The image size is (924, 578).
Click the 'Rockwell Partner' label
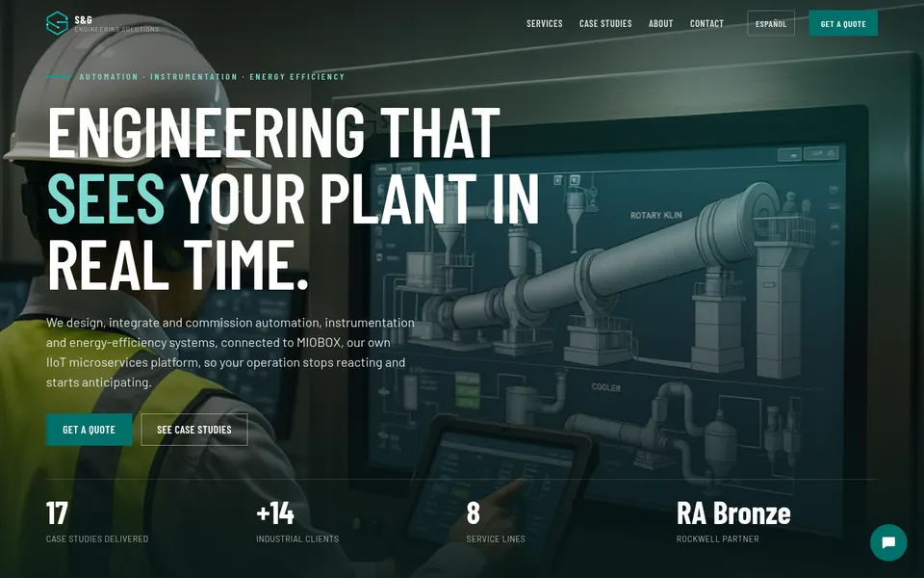coord(718,539)
